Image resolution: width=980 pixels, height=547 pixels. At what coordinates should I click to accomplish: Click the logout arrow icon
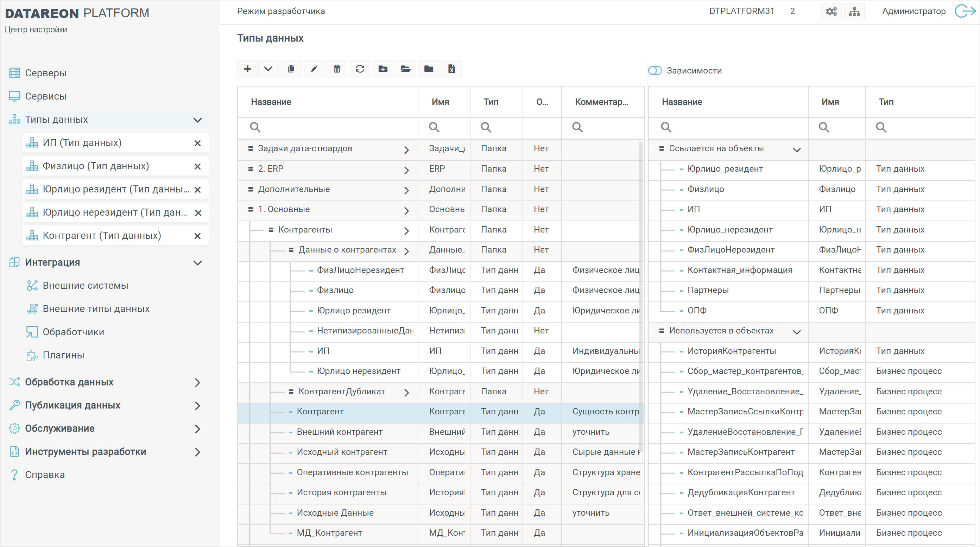pyautogui.click(x=965, y=11)
